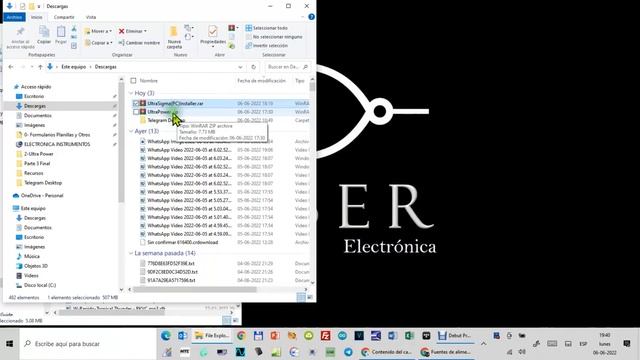Select the Telegram Desktop folder in file list
The width and height of the screenshot is (640, 360).
(166, 120)
